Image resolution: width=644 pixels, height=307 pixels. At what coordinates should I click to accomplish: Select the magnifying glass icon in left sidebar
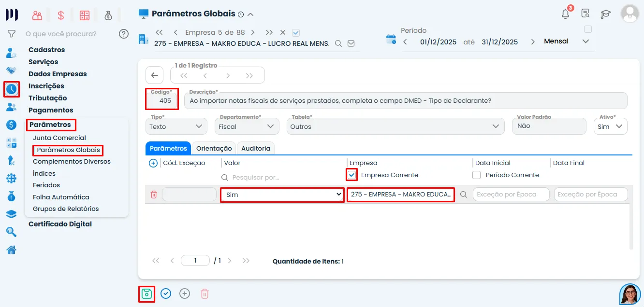coord(11,231)
